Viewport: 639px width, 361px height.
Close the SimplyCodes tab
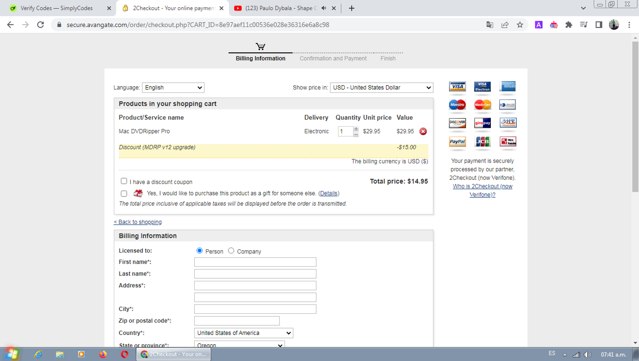109,8
